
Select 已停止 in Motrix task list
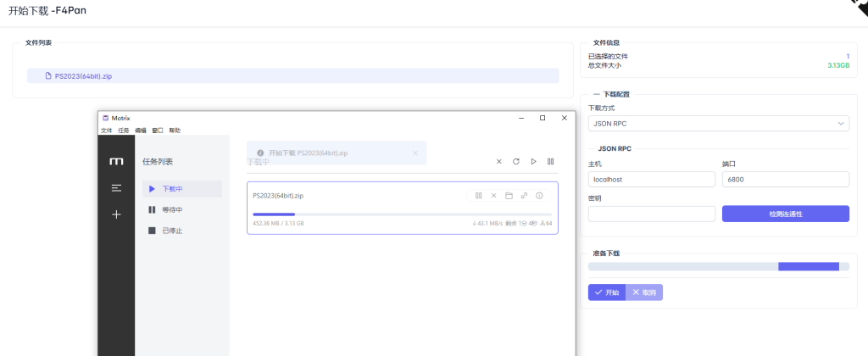(182, 231)
